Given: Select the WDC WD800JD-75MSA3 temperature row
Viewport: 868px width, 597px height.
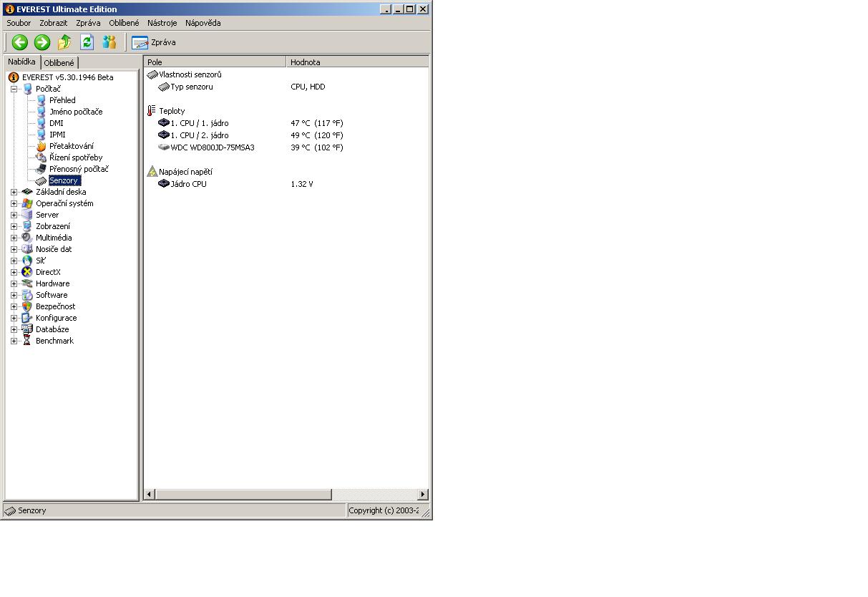Looking at the screenshot, I should pyautogui.click(x=212, y=147).
